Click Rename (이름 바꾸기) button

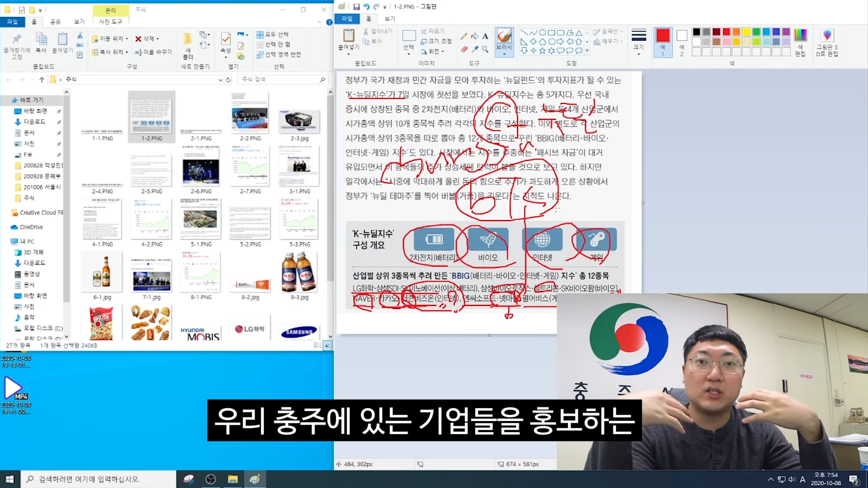(153, 52)
